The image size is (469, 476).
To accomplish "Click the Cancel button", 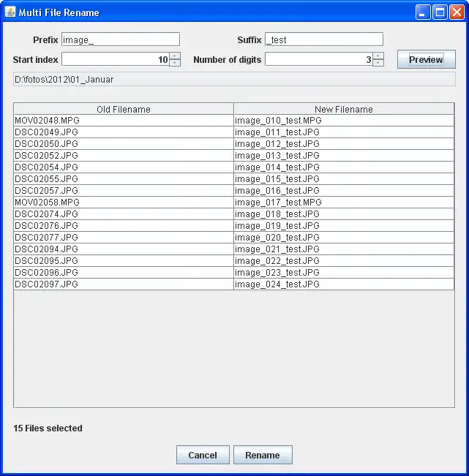I will 203,455.
